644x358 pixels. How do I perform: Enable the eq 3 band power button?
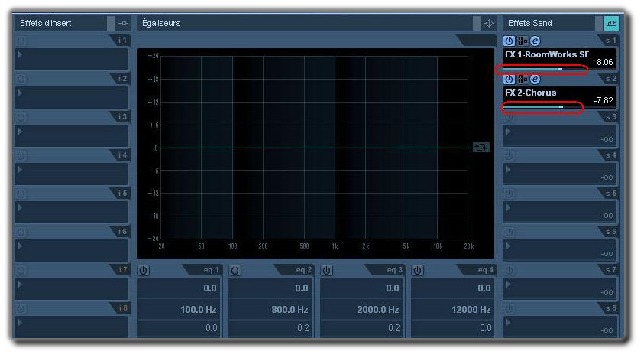click(x=327, y=270)
